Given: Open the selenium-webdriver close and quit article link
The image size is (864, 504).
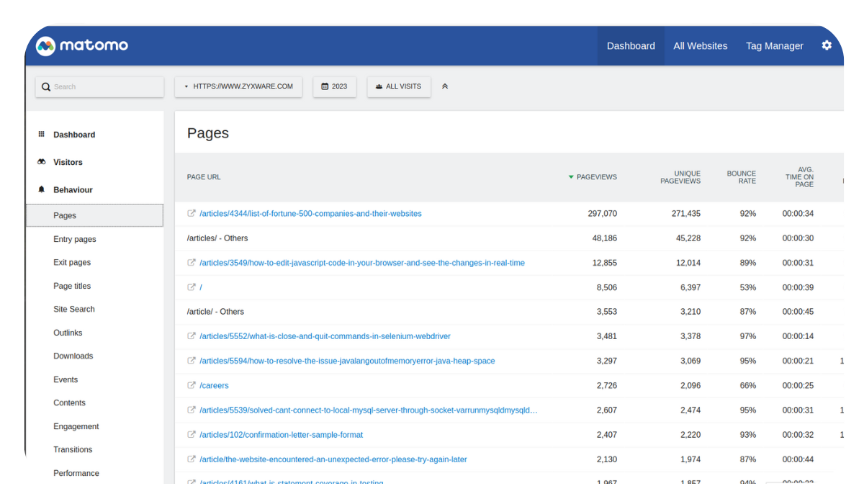Looking at the screenshot, I should [325, 336].
